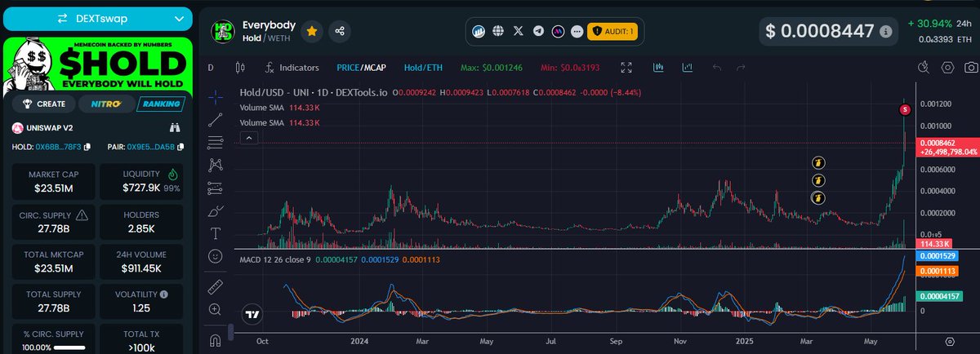Redo the last chart action

(x=741, y=67)
